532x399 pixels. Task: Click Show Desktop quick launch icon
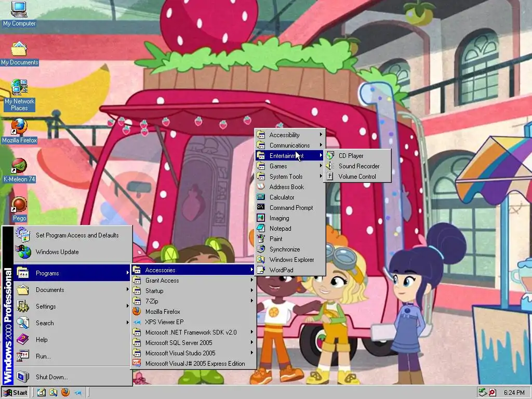coord(42,393)
